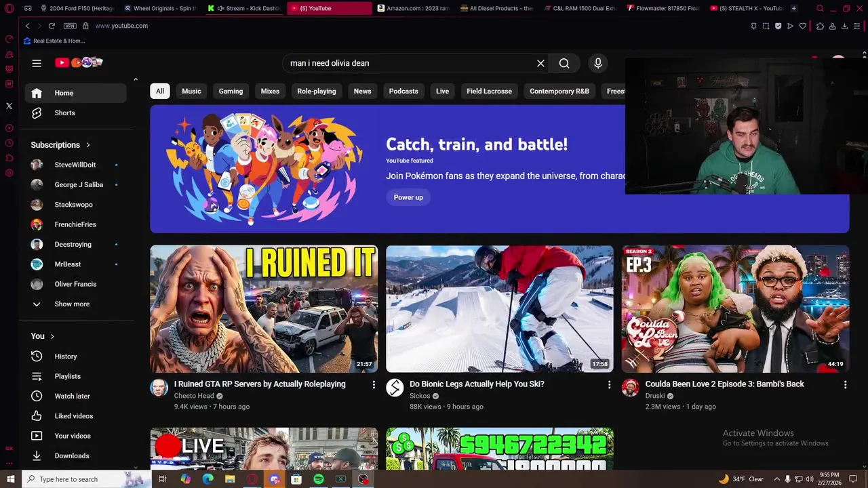
Task: Open a new browser tab
Action: pos(793,8)
